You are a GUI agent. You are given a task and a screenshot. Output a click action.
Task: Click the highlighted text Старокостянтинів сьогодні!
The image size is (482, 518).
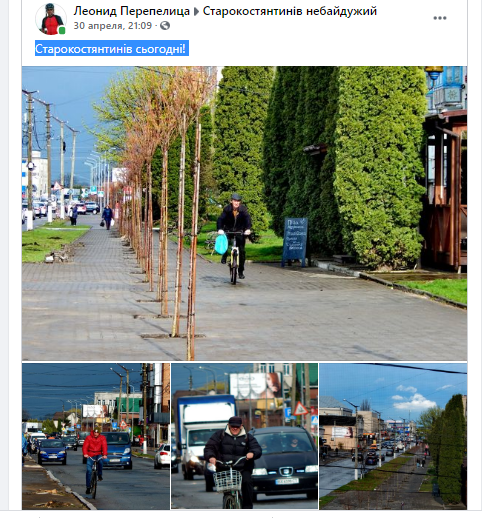click(112, 49)
